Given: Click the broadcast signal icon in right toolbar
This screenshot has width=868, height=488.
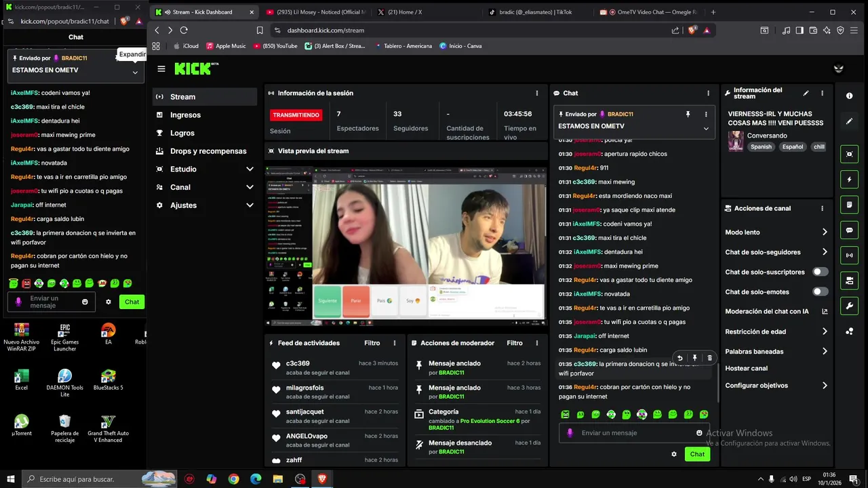Looking at the screenshot, I should tap(849, 256).
